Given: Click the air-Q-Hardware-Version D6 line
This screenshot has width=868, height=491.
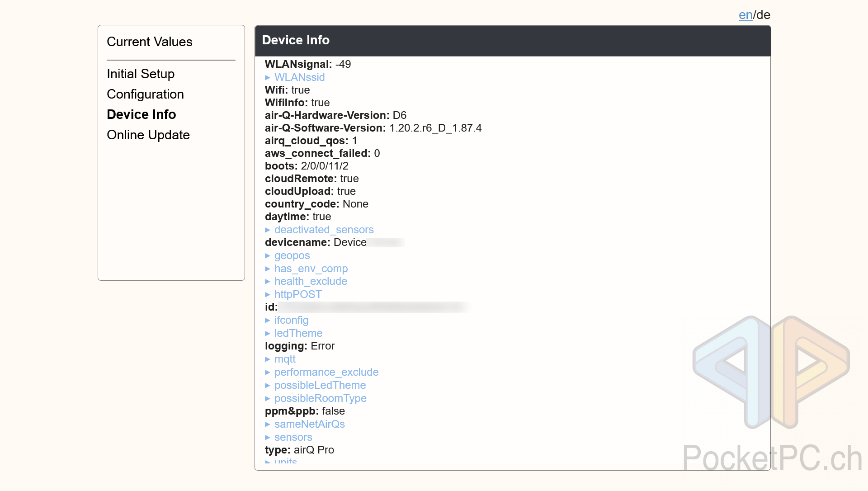Looking at the screenshot, I should pos(335,115).
